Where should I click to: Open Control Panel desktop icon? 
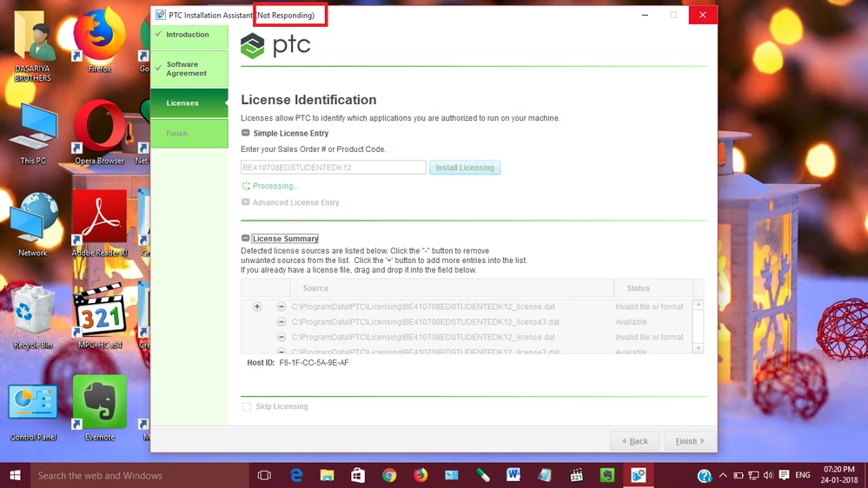33,412
